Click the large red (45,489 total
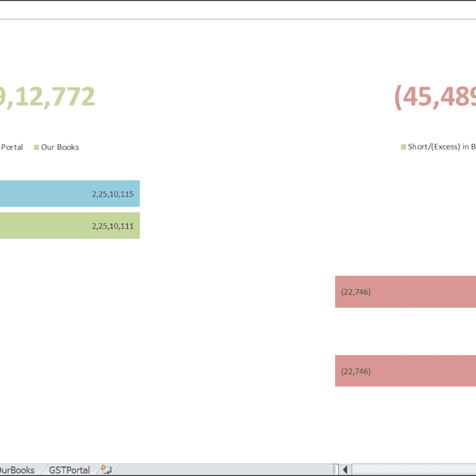Image resolution: width=476 pixels, height=476 pixels. point(435,96)
